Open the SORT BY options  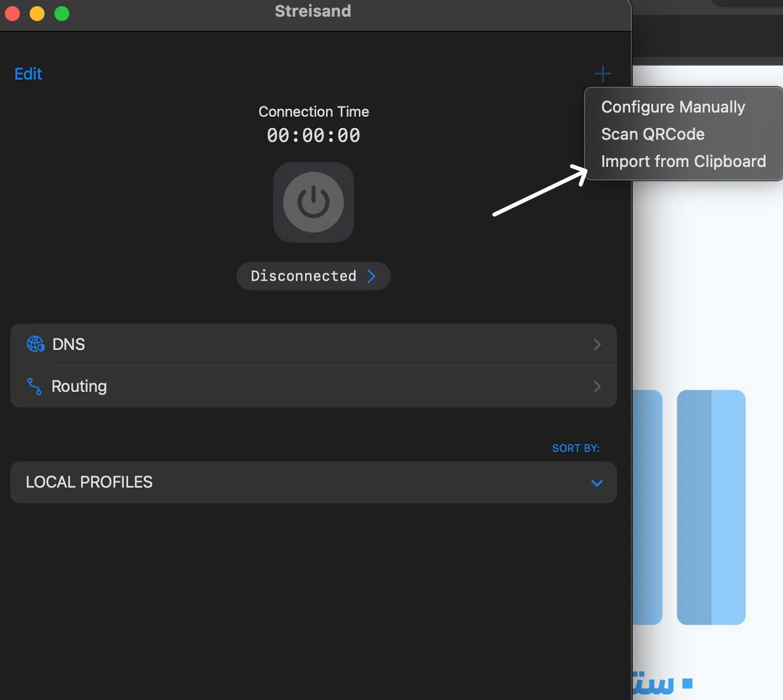click(x=575, y=448)
